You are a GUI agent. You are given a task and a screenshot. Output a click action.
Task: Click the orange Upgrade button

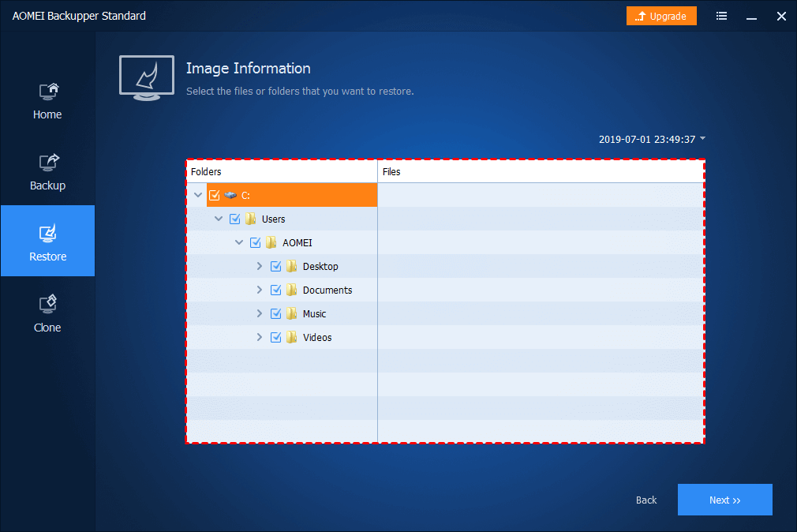(x=661, y=16)
